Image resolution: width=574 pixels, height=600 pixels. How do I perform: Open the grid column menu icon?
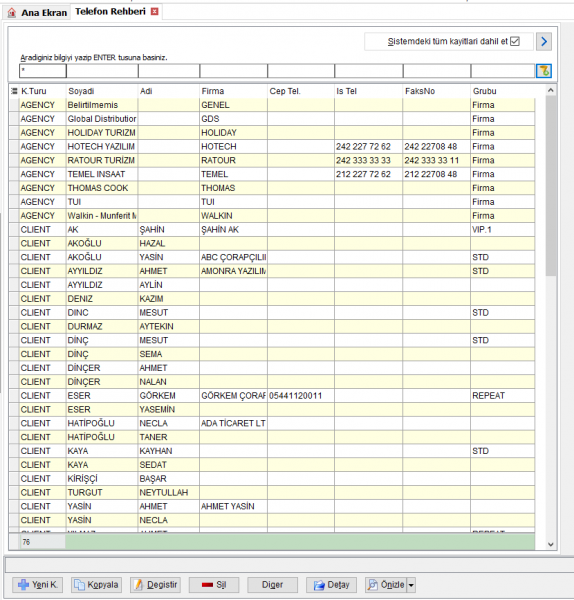14,91
